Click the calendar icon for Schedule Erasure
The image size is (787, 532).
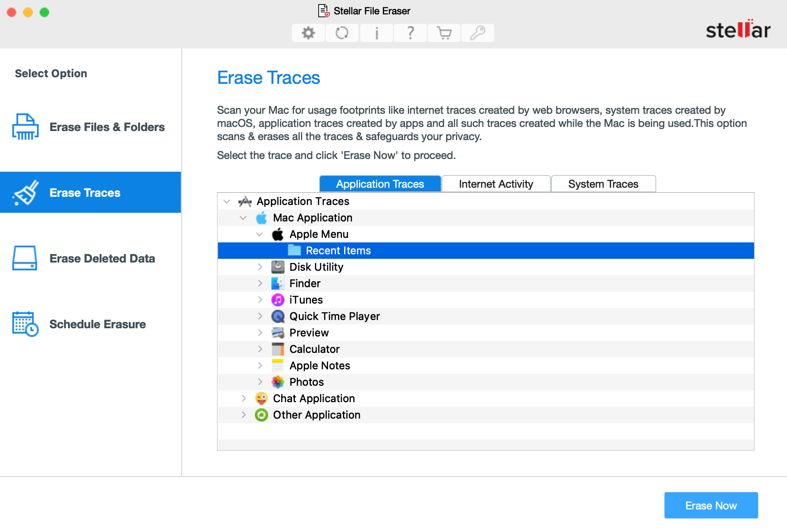click(25, 324)
